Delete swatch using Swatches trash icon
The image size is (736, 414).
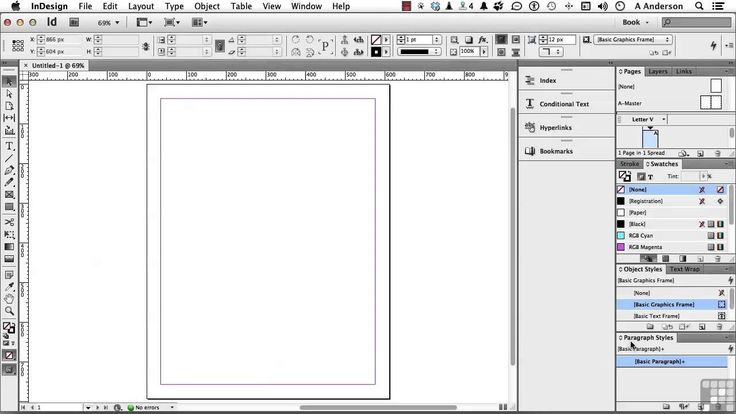717,259
